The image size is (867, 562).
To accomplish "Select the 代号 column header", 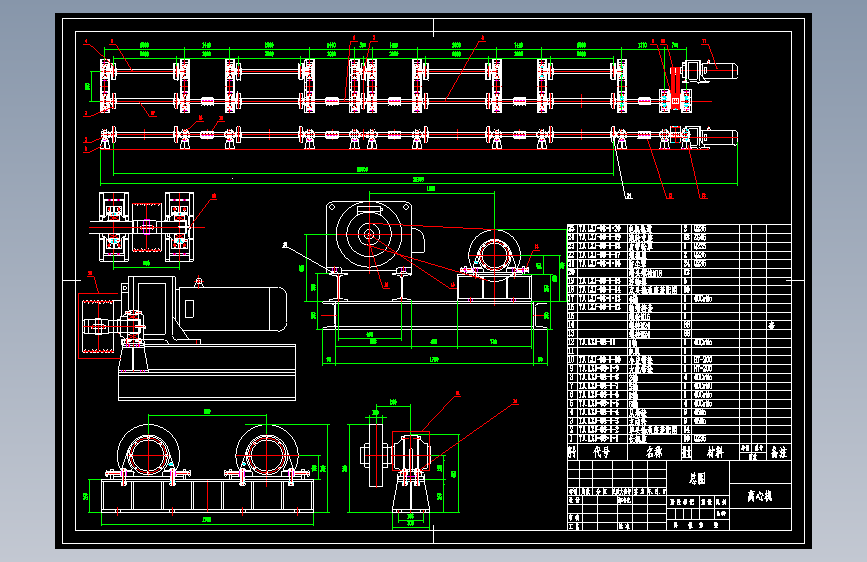I will (602, 452).
